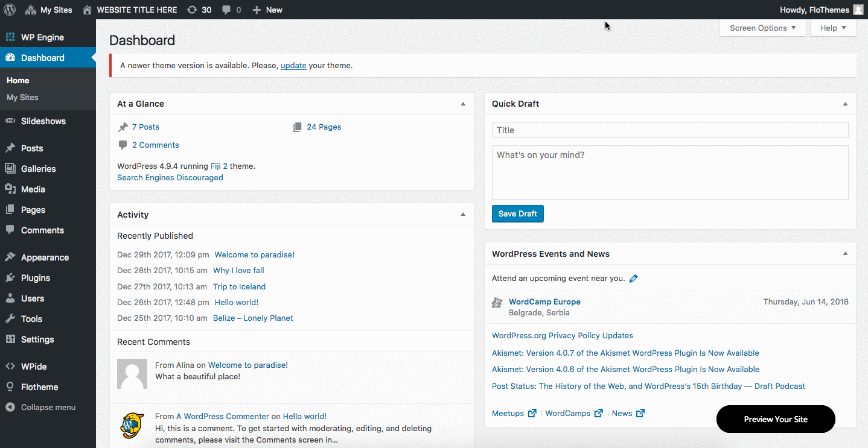Click the FloThemes user avatar

point(858,10)
